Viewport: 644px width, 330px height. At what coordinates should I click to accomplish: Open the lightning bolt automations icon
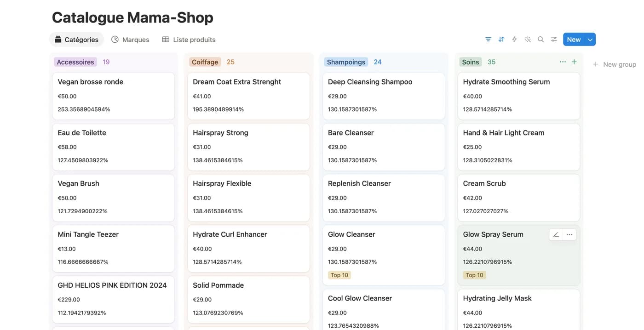(x=514, y=40)
